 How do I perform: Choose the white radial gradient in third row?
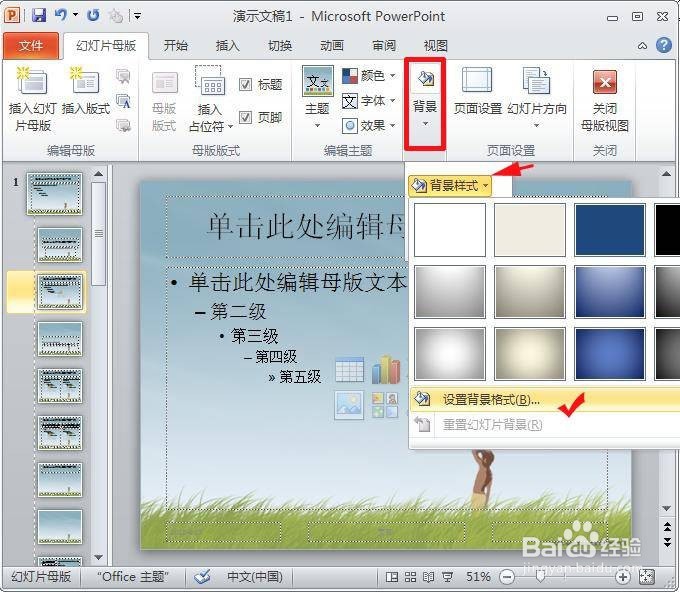point(450,354)
